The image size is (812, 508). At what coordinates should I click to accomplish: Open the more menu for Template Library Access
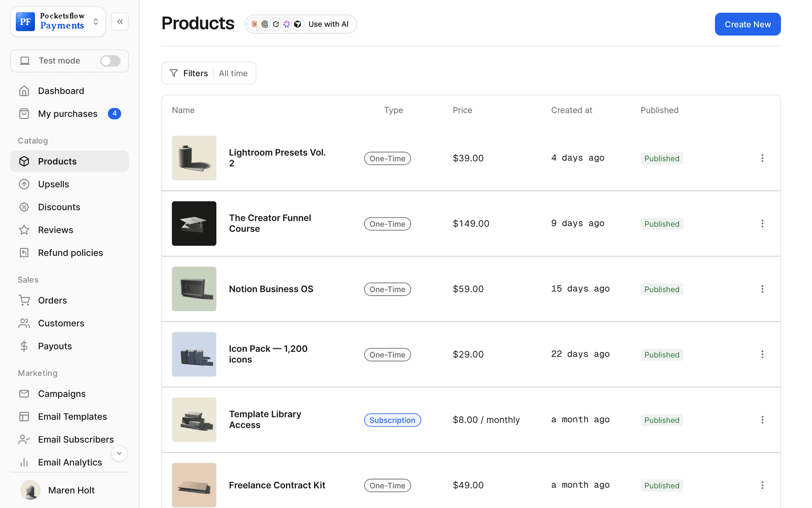click(x=762, y=420)
